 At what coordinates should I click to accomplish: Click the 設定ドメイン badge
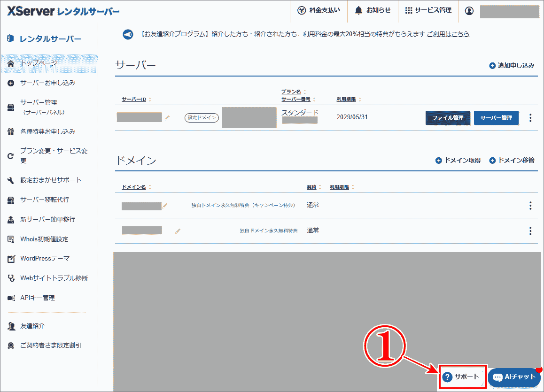click(202, 118)
